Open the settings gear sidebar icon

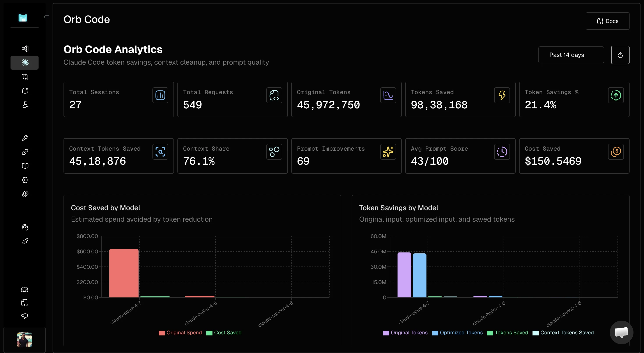25,180
